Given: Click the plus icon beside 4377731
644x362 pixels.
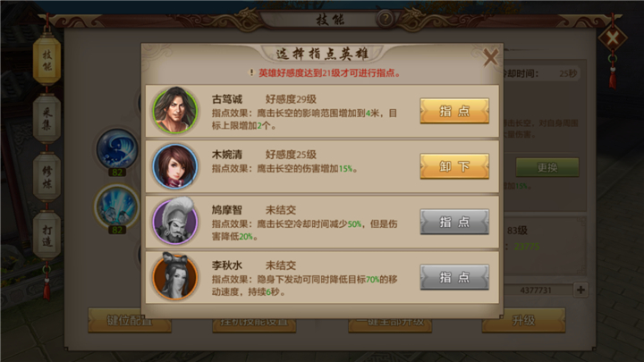Looking at the screenshot, I should (580, 290).
